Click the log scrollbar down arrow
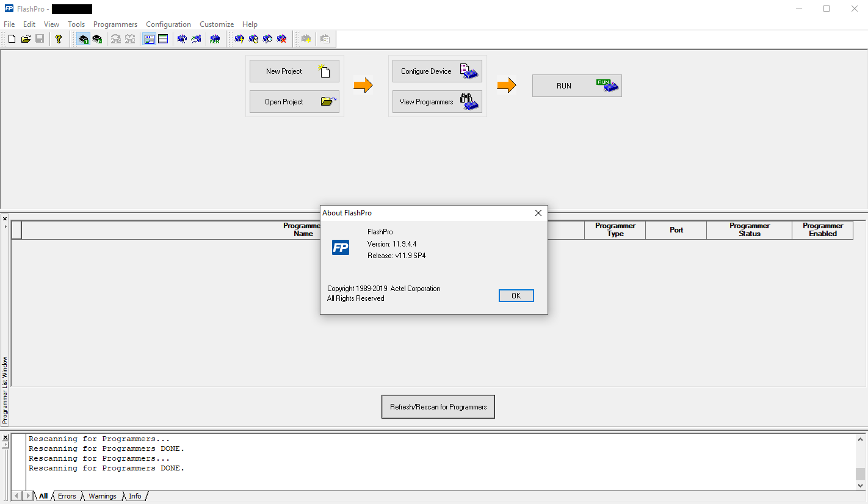The image size is (868, 504). 860,485
